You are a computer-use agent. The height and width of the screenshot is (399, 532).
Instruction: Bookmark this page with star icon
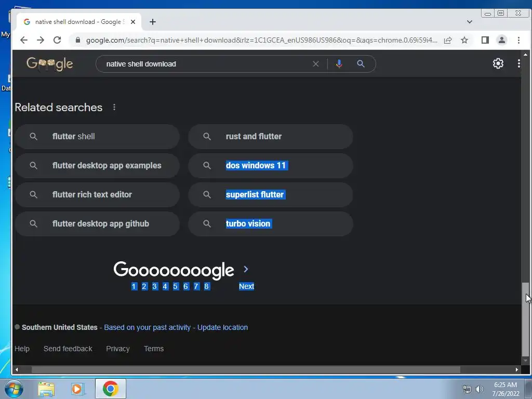464,40
